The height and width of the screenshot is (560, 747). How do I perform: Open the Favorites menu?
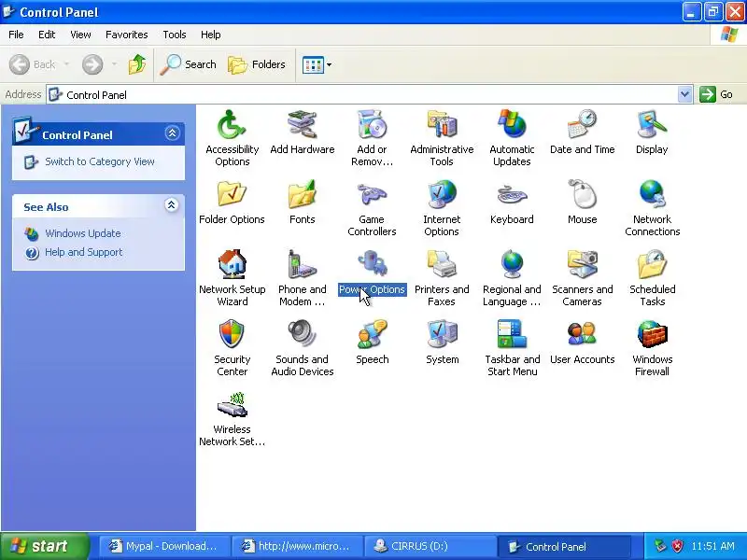[x=127, y=35]
